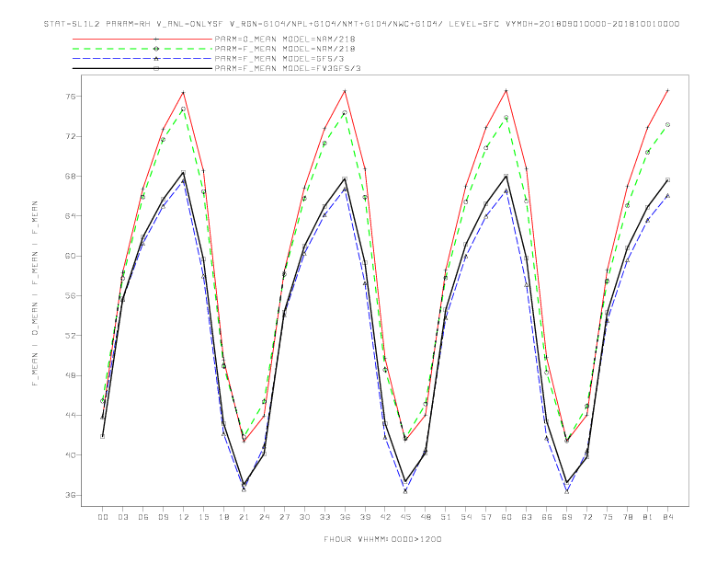The image size is (728, 563).
Task: Click x-axis forecast hour label 63
Action: tap(527, 517)
